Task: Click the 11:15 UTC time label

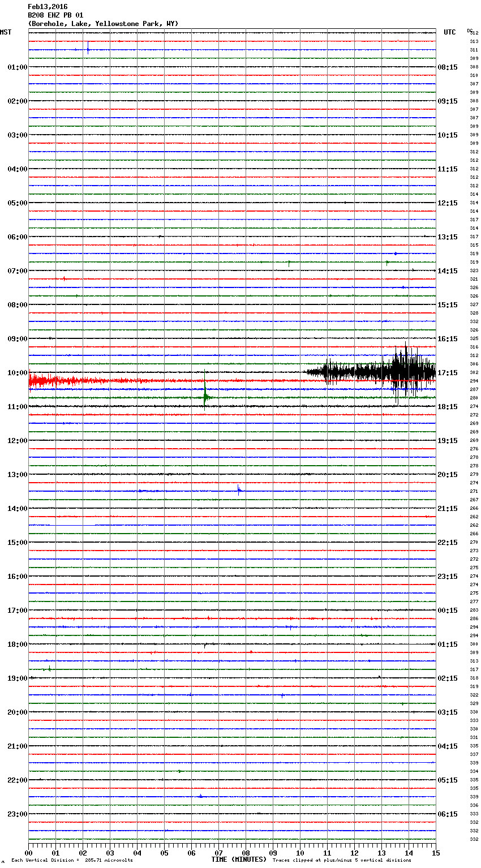Action: (x=448, y=169)
